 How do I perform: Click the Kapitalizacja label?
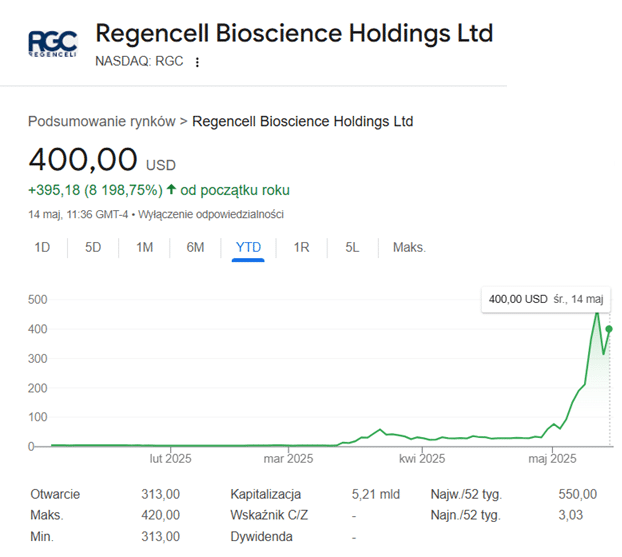[x=265, y=494]
